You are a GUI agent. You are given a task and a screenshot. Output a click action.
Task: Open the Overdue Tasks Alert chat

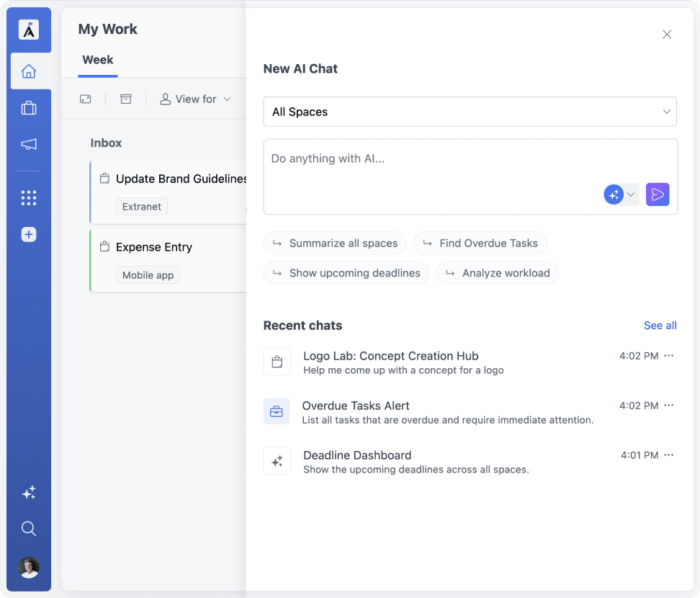point(470,412)
